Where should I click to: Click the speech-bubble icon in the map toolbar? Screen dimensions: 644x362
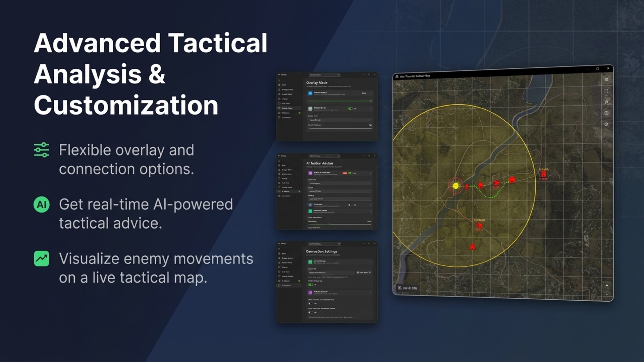pyautogui.click(x=606, y=102)
